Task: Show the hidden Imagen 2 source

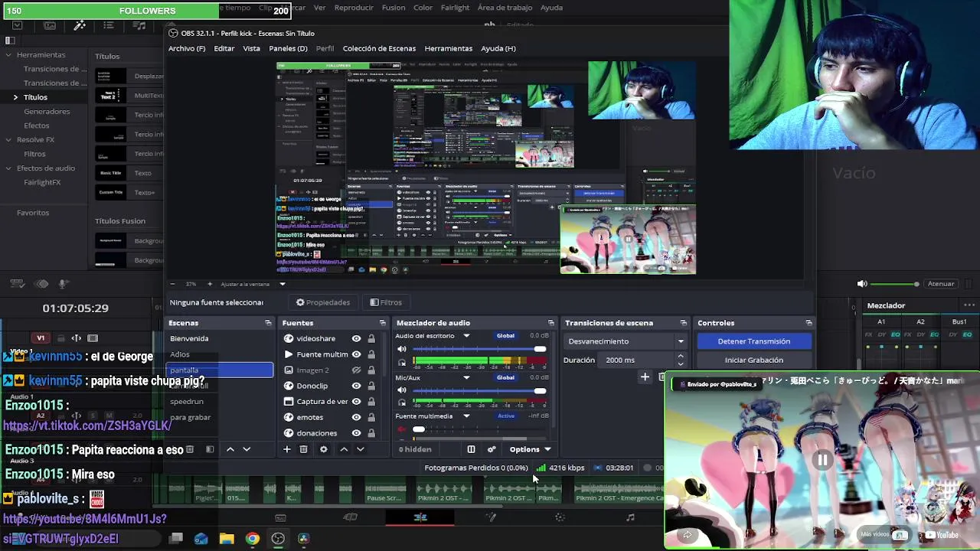Action: pyautogui.click(x=356, y=370)
